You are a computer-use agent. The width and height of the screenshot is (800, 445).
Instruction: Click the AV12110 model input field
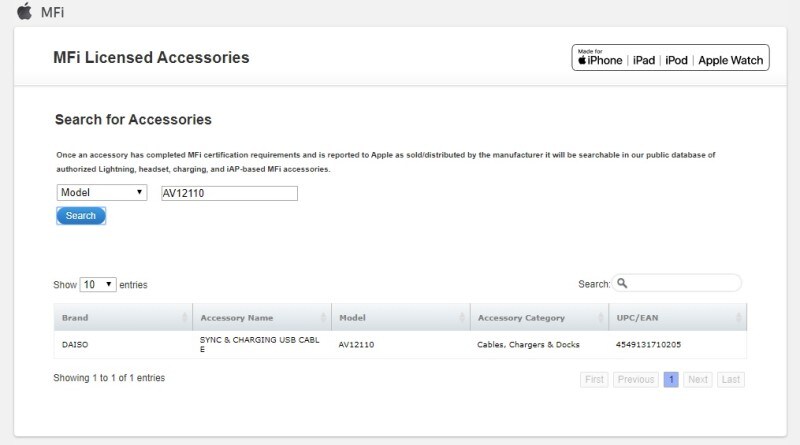[229, 193]
